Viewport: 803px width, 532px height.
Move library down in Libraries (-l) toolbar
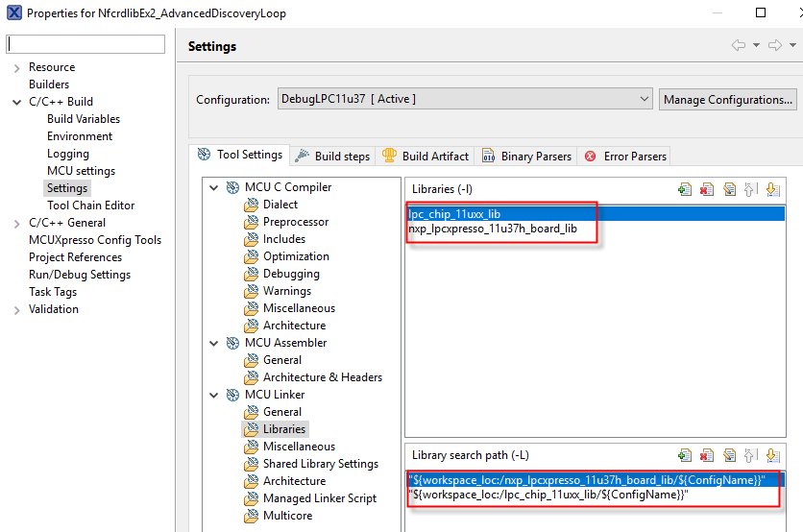pyautogui.click(x=773, y=189)
